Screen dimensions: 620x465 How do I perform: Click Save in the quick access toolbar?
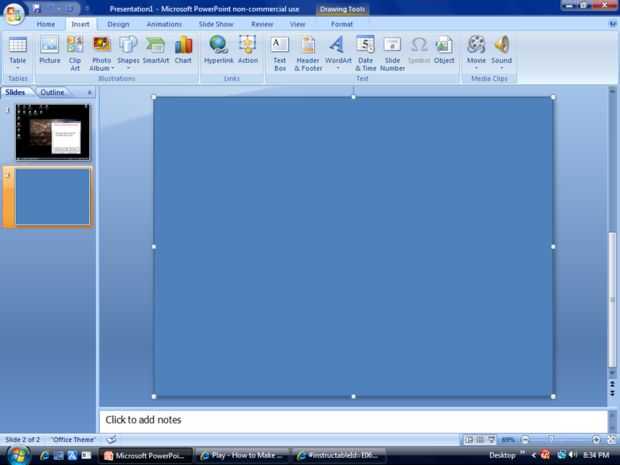36,8
